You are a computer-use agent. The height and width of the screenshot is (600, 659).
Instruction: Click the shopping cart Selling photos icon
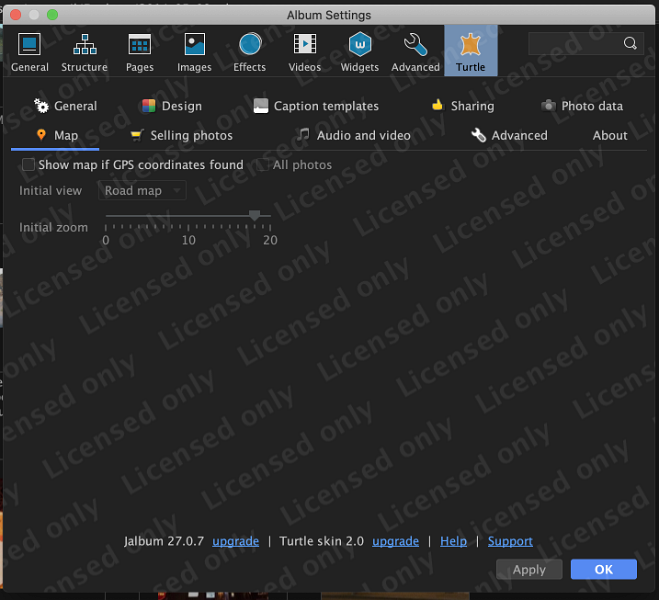tap(137, 135)
